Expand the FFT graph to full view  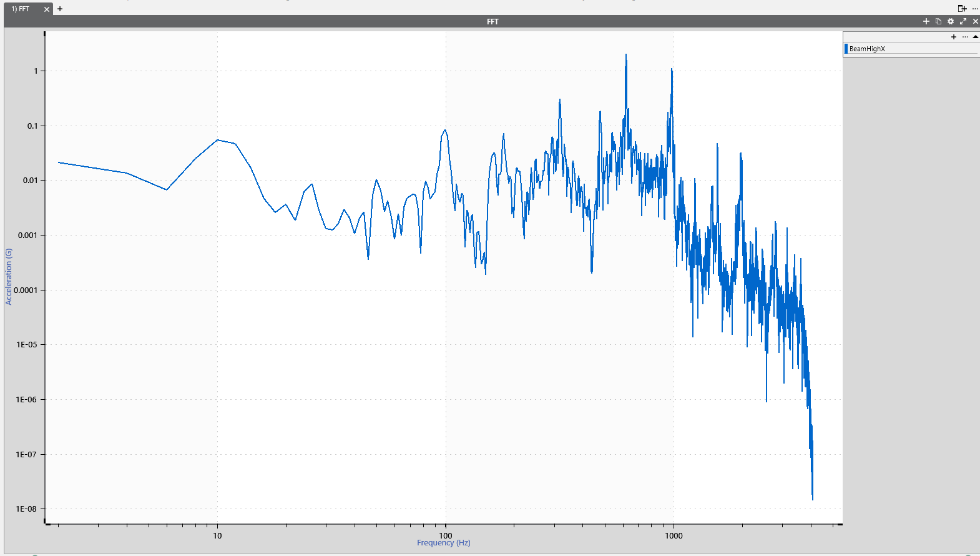(x=963, y=21)
